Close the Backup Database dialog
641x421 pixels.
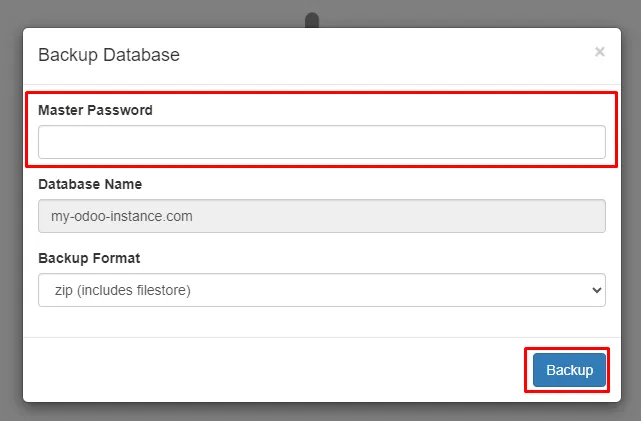tap(600, 52)
